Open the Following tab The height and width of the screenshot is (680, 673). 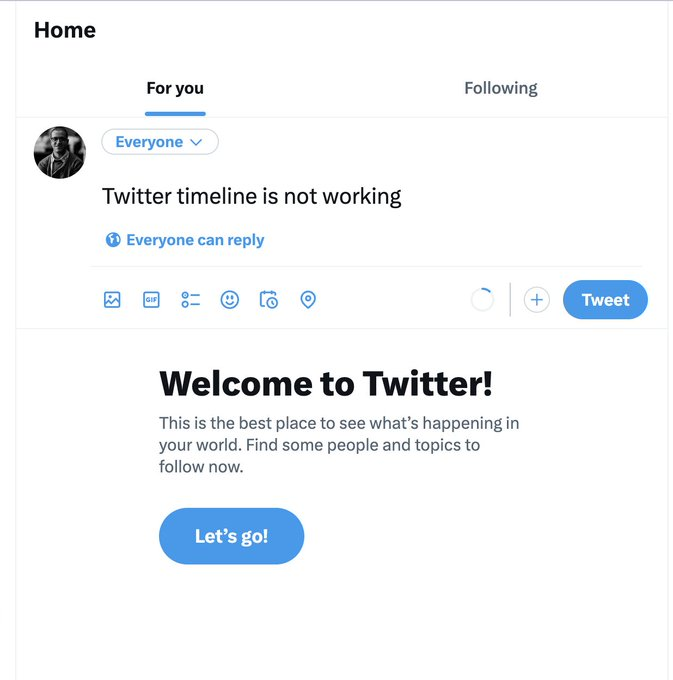coord(500,88)
